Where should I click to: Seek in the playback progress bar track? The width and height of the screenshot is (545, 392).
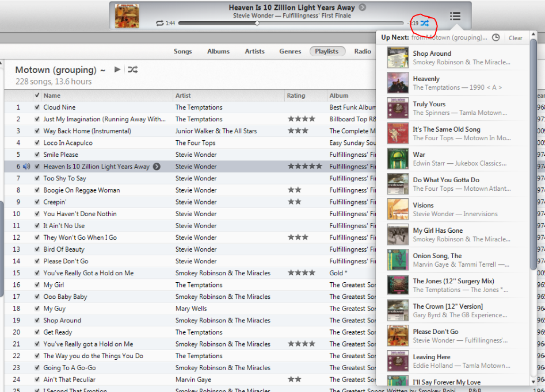[291, 23]
